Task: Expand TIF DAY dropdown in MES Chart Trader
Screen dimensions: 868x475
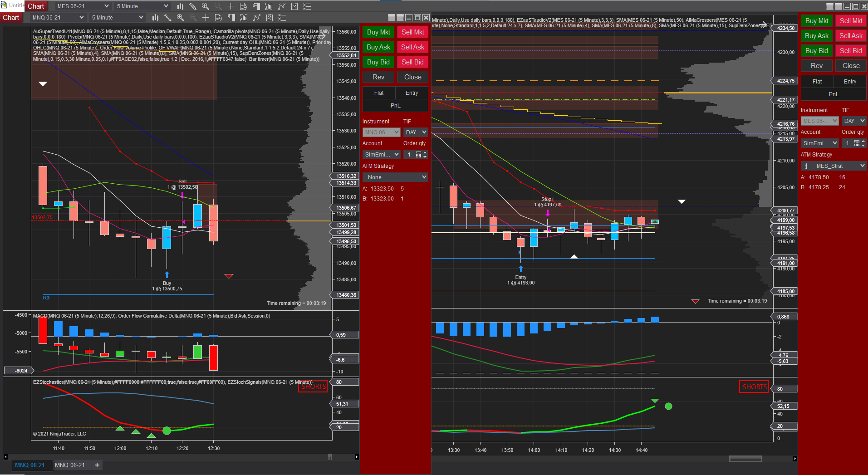Action: pos(854,121)
